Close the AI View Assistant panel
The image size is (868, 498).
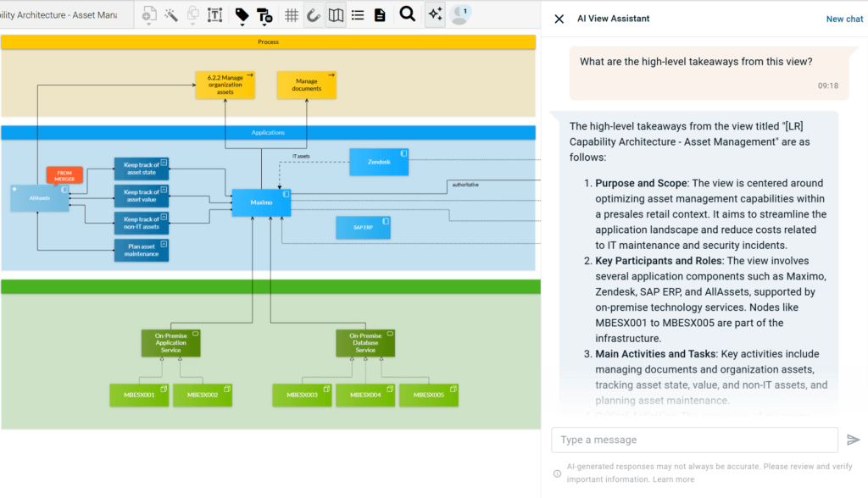[x=559, y=19]
